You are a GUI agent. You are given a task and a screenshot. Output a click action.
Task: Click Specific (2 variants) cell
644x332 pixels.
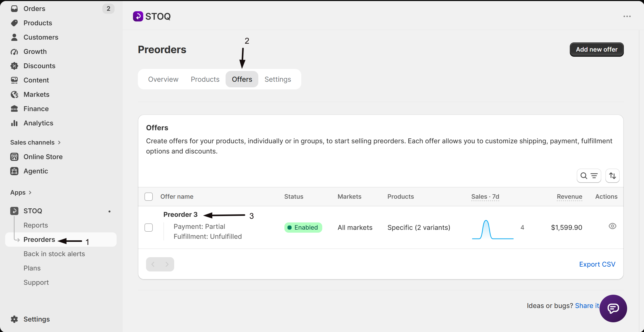tap(419, 228)
